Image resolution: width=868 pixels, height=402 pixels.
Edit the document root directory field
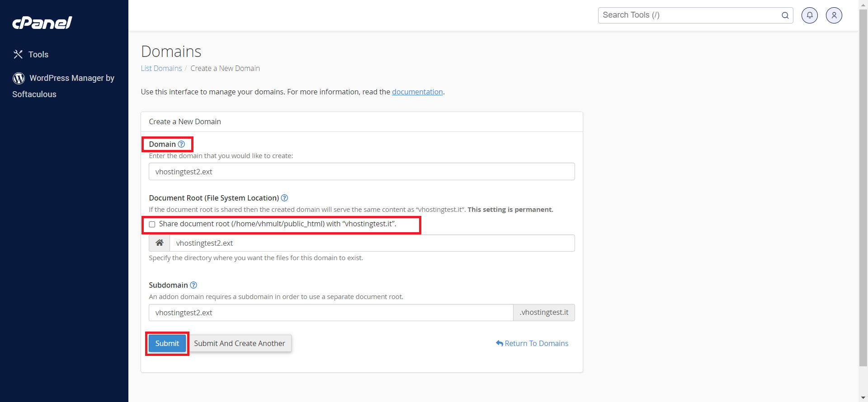coord(372,243)
